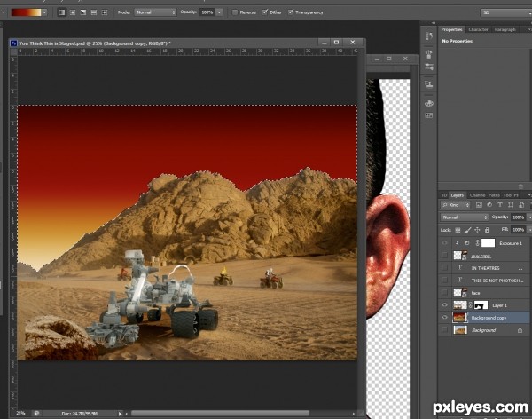Open the layer blend mode Normal dropdown
The width and height of the screenshot is (532, 419).
click(465, 217)
